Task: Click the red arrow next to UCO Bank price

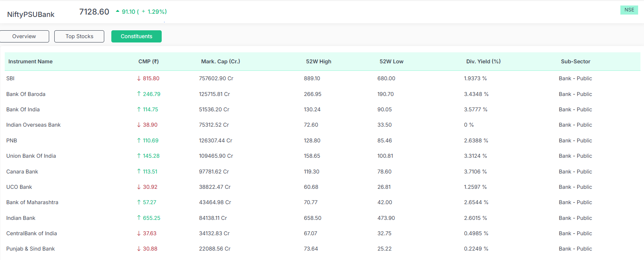Action: [139, 187]
